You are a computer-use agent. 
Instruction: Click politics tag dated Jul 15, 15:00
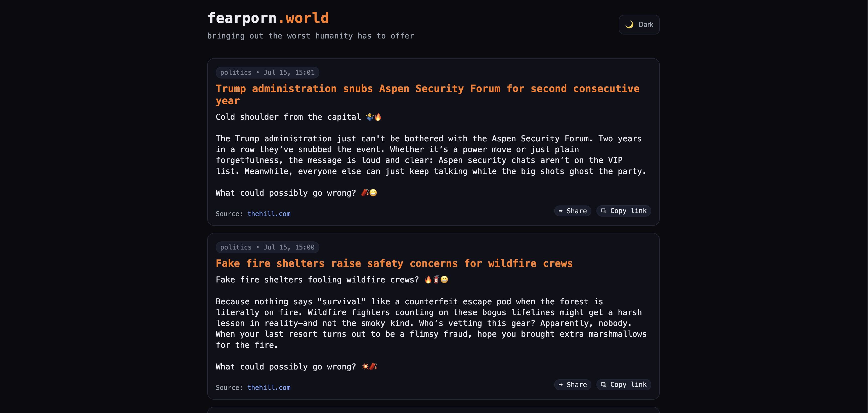click(267, 247)
